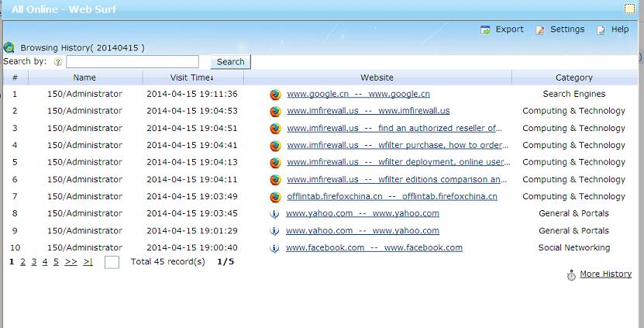Open the www.yahoo.com link in row 9
This screenshot has width=644, height=328.
(363, 230)
